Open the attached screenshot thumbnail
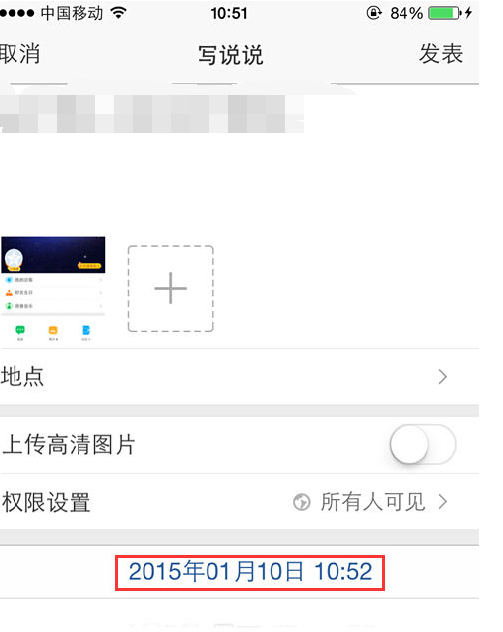This screenshot has height=632, width=503. pos(53,289)
